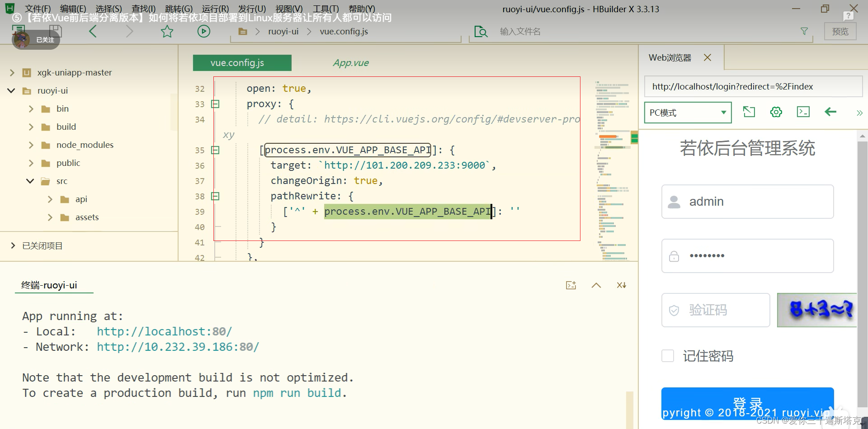Image resolution: width=868 pixels, height=429 pixels.
Task: Switch to vue.config.js tab
Action: (x=242, y=63)
